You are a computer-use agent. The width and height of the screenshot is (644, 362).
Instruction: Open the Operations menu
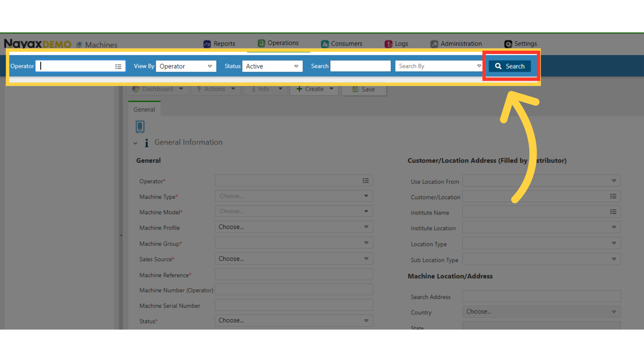[278, 43]
